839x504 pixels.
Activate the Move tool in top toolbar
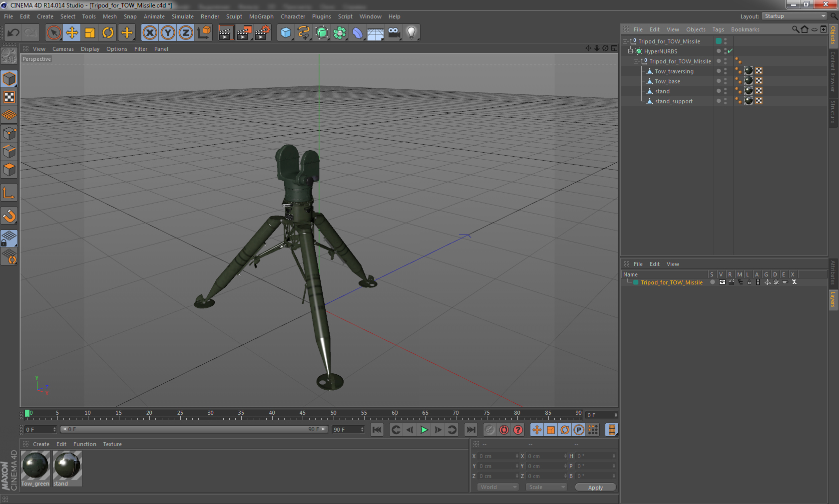[72, 33]
